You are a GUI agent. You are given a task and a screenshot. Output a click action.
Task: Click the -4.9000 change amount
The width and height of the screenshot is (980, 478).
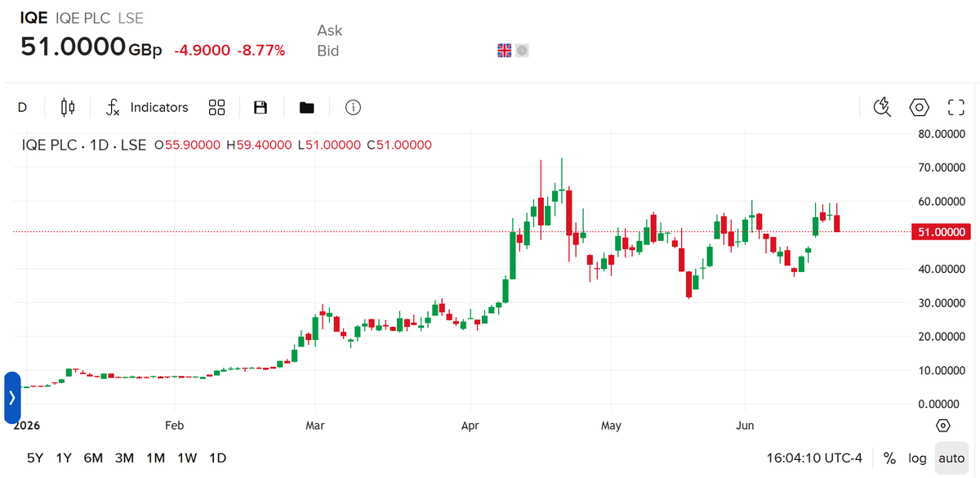202,51
